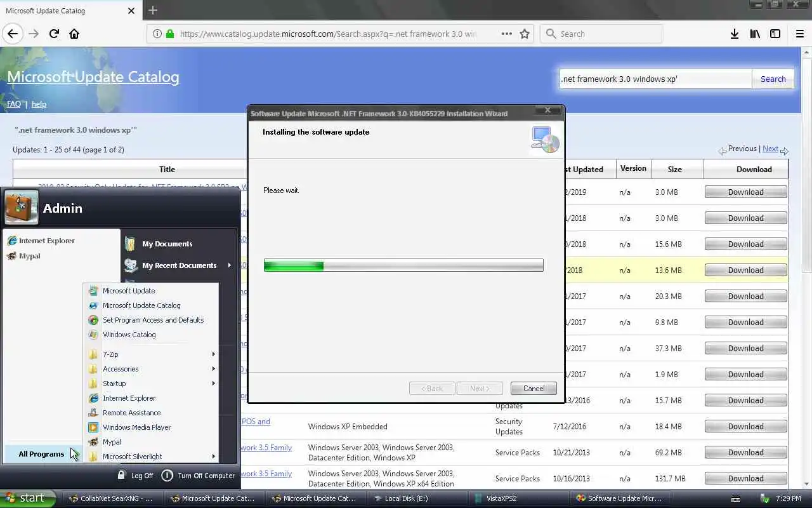Click the browser URL address bar

[328, 34]
